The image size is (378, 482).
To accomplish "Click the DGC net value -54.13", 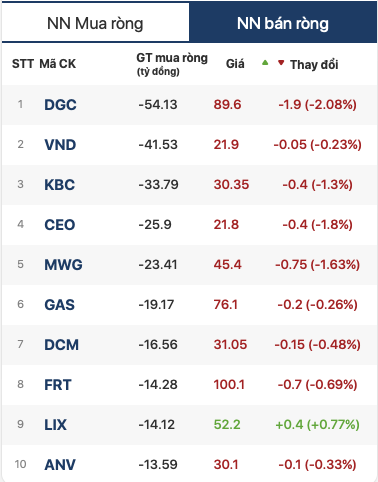I will click(x=158, y=105).
